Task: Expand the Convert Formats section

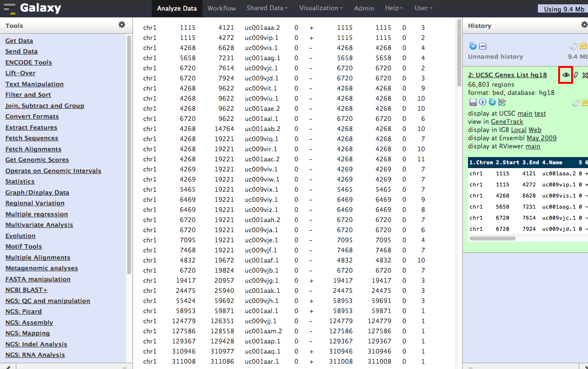Action: click(32, 117)
